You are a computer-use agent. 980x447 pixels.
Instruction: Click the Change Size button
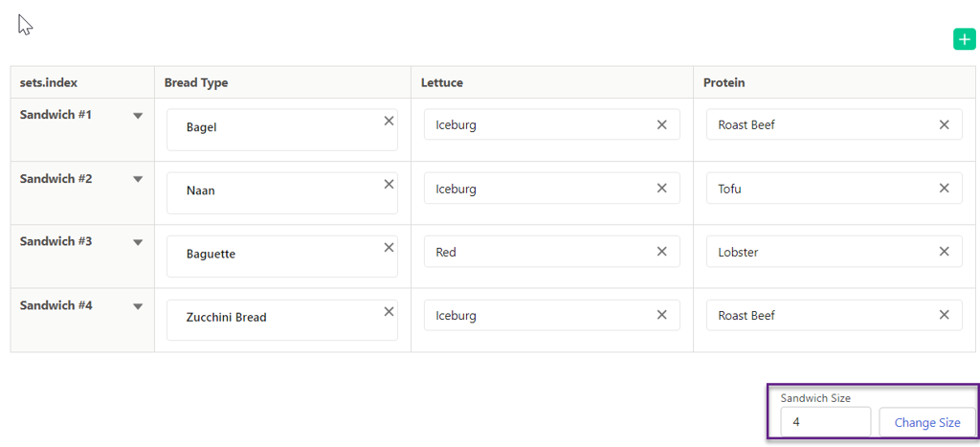tap(926, 423)
